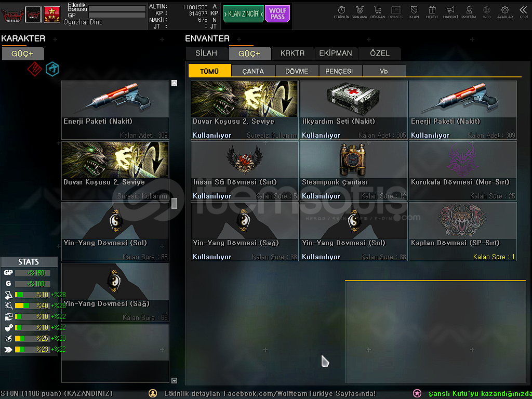Click equipped Enerji Paketi (Nakit) in Karakter
The height and width of the screenshot is (399, 532).
click(115, 110)
